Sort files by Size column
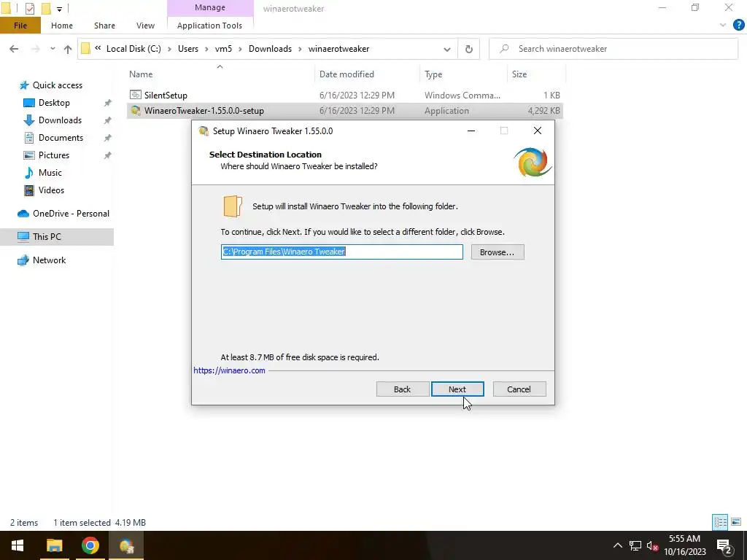The width and height of the screenshot is (747, 560). click(519, 74)
